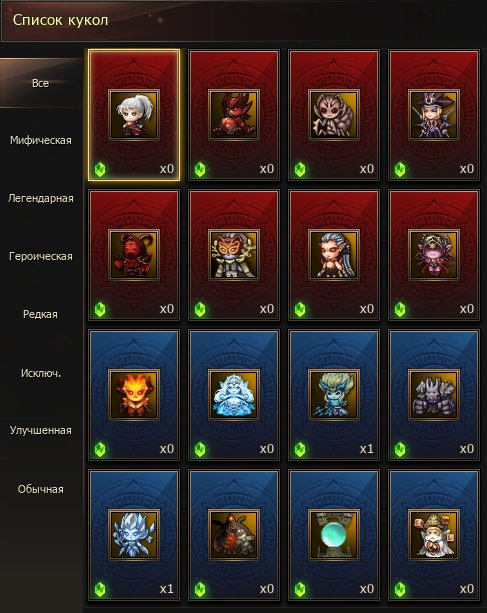Choose the ice queen doll card
Viewport: 487px width, 613px height.
tap(234, 395)
